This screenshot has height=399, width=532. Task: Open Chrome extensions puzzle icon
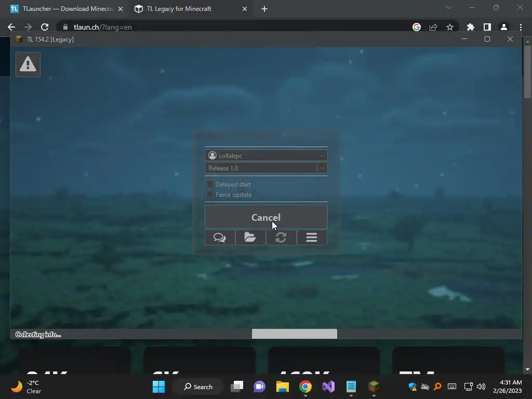[x=471, y=27]
